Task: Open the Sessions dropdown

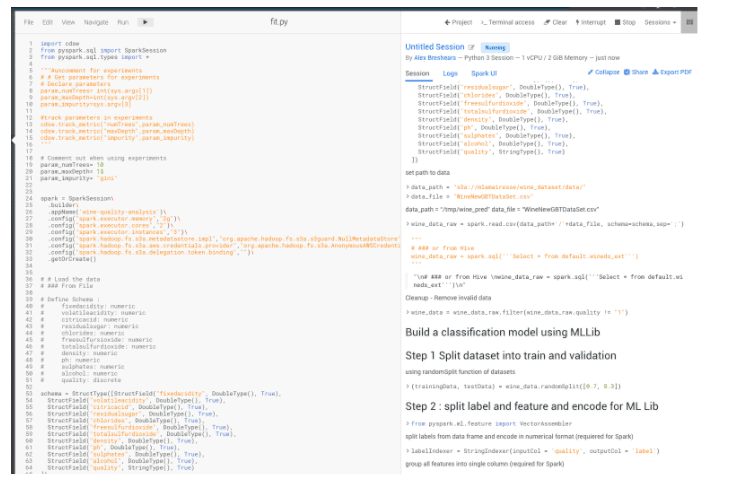Action: coord(660,21)
